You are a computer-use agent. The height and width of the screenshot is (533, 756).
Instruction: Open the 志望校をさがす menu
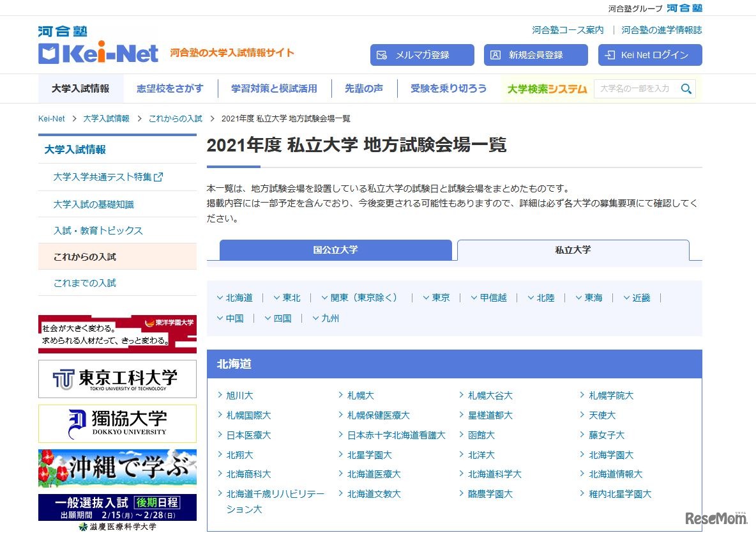(170, 89)
